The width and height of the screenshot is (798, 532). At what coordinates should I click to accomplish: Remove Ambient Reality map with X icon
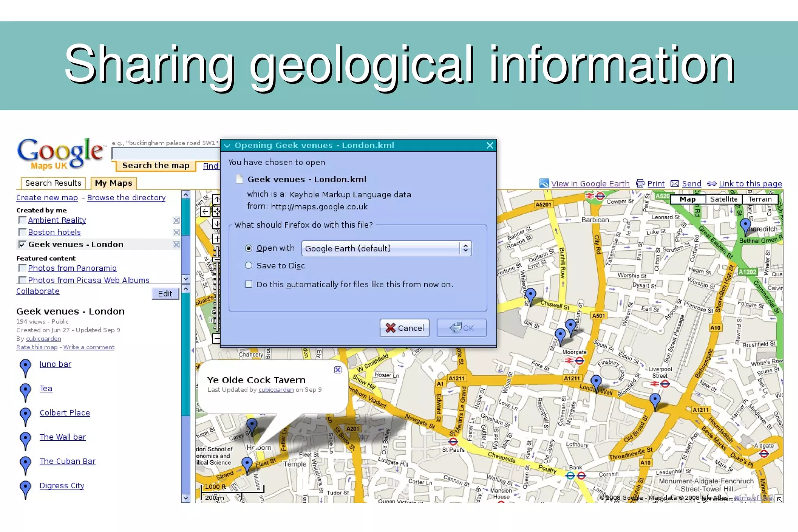point(176,221)
